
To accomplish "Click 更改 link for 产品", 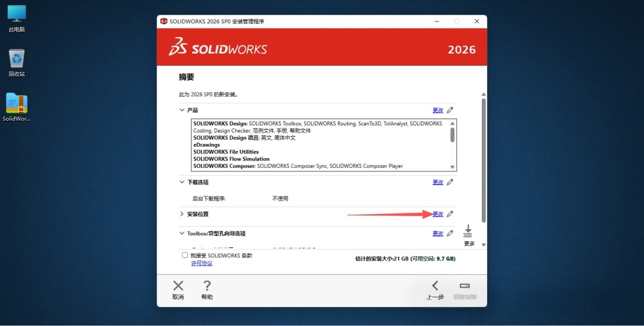I will (438, 110).
